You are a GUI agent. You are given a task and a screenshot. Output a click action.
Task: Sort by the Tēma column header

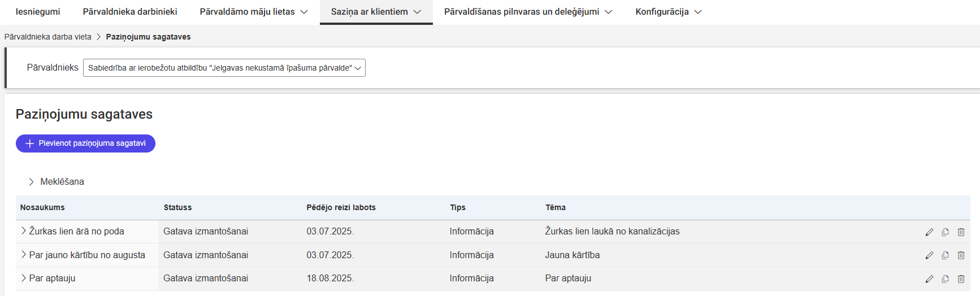click(x=556, y=207)
